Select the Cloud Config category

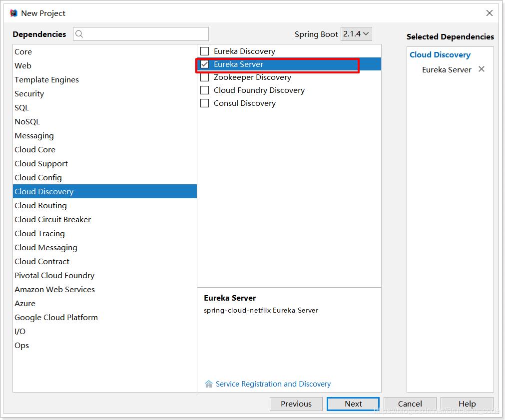point(105,177)
